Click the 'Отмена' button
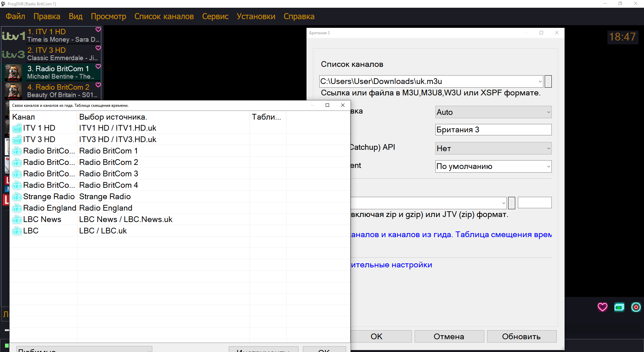This screenshot has width=644, height=352. 449,337
